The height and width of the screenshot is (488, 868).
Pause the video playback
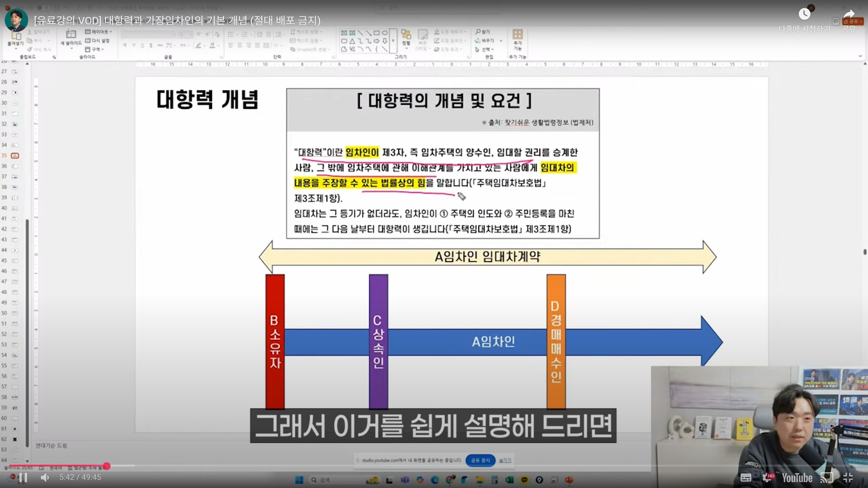coord(23,477)
